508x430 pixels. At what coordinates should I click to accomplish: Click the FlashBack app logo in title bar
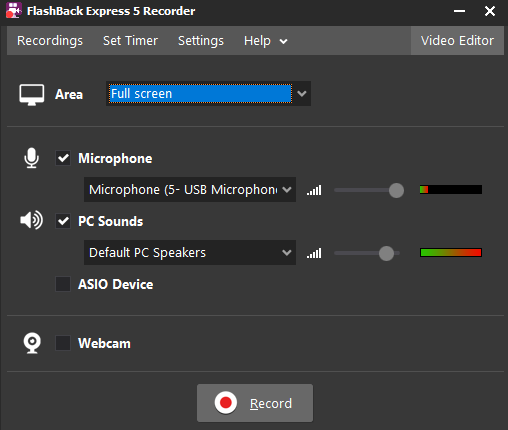pos(14,11)
